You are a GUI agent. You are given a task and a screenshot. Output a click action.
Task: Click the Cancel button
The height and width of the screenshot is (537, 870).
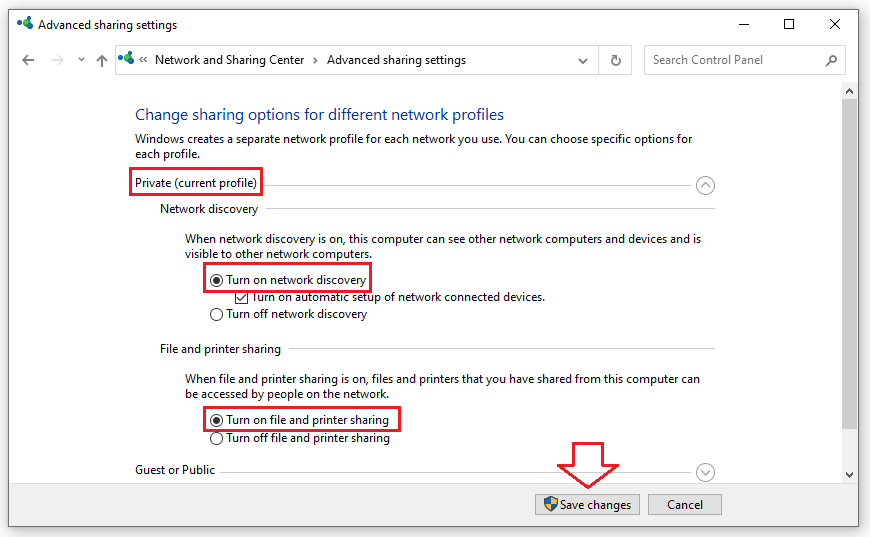684,505
